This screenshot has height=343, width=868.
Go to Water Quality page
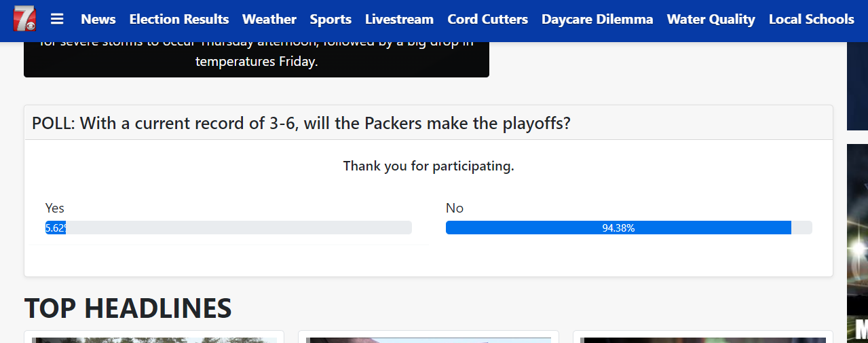pos(711,19)
